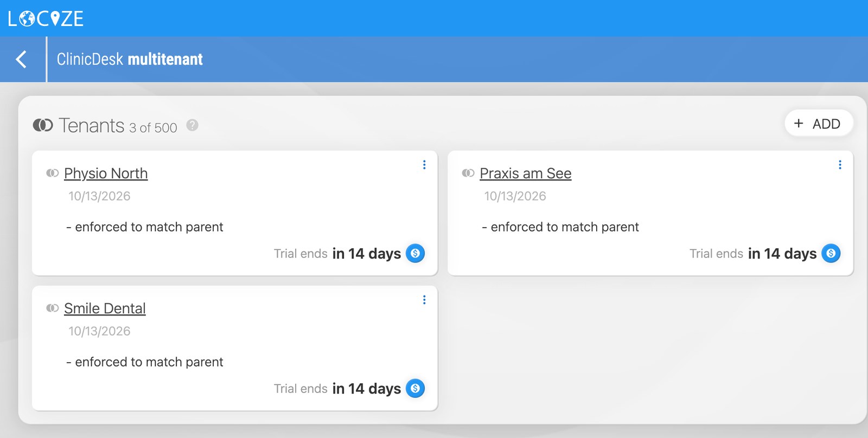The image size is (868, 438).
Task: Open the three-dot menu for Praxis am See
Action: [x=840, y=165]
